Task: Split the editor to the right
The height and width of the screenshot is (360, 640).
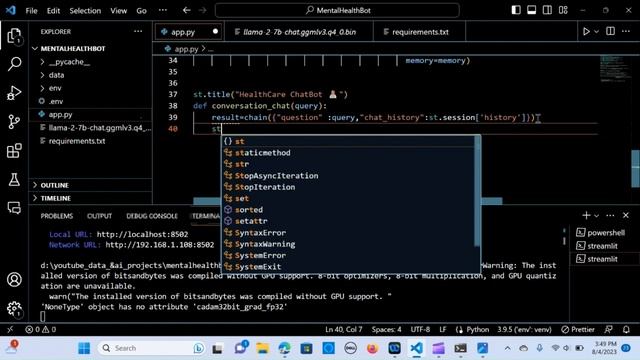Action: [x=611, y=31]
